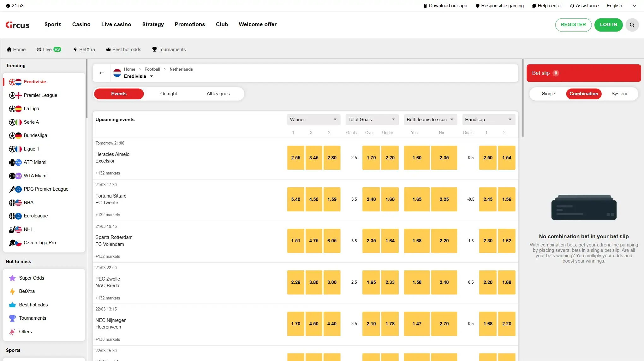This screenshot has height=361, width=644.
Task: Open the Live casino menu
Action: 116,24
